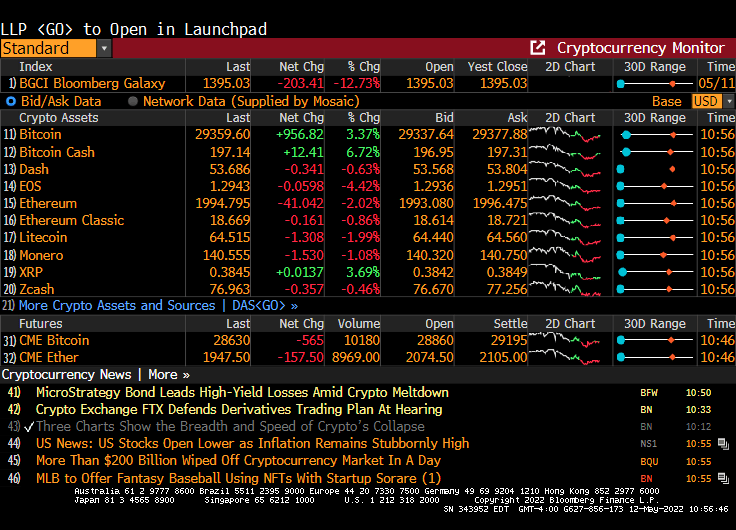Open the MicroStrategy Bond news headline

[x=242, y=392]
